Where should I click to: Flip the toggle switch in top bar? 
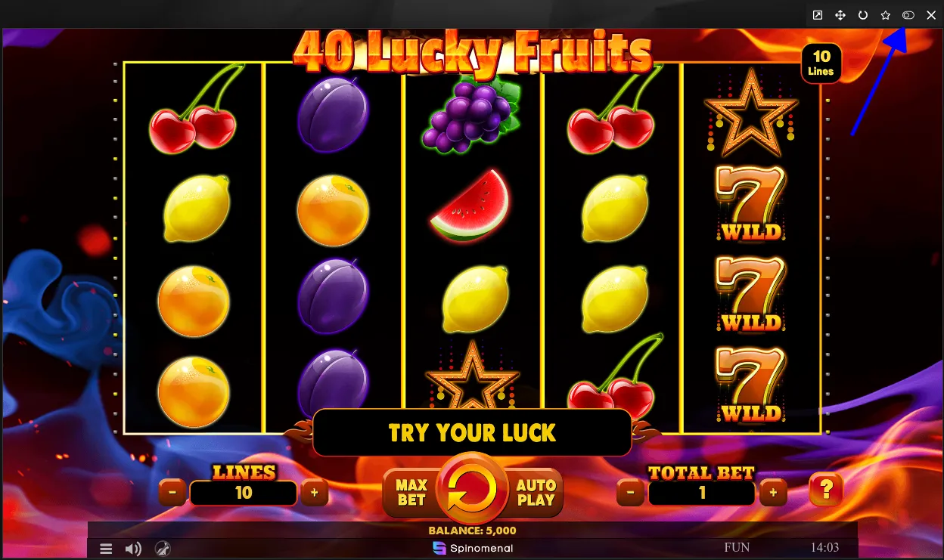(908, 15)
